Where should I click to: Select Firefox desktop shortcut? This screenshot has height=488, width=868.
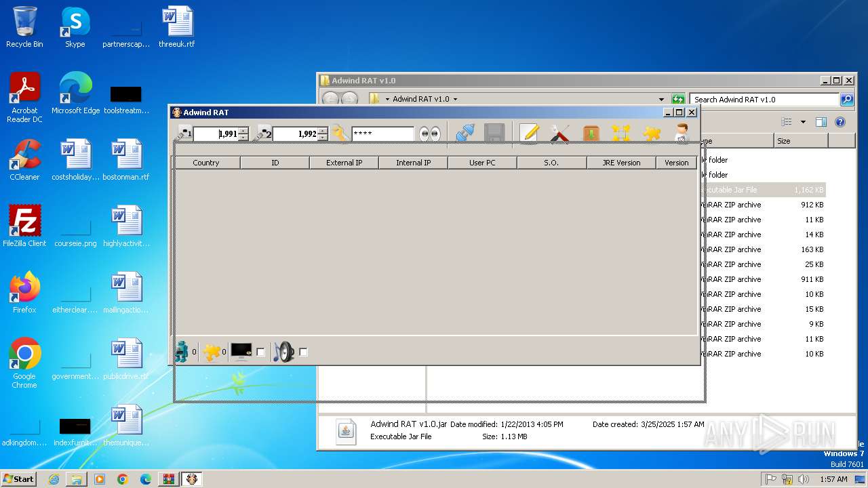tap(24, 293)
